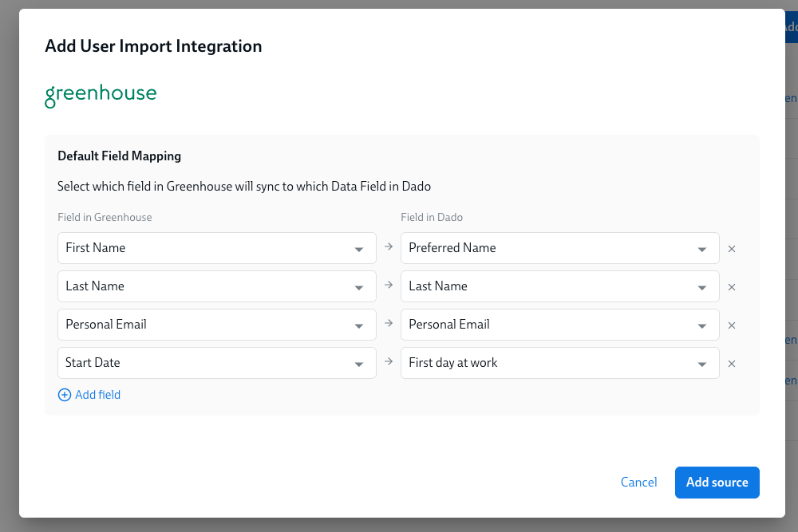
Task: Remove the Start Date mapping row
Action: click(731, 364)
